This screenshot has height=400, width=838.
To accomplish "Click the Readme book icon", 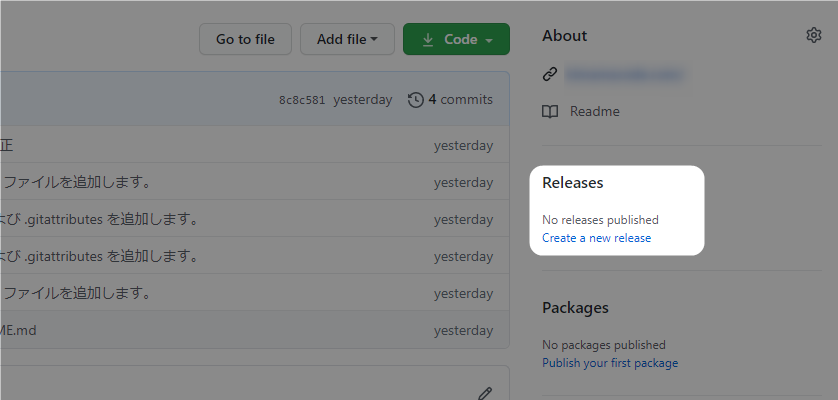I will tap(550, 111).
